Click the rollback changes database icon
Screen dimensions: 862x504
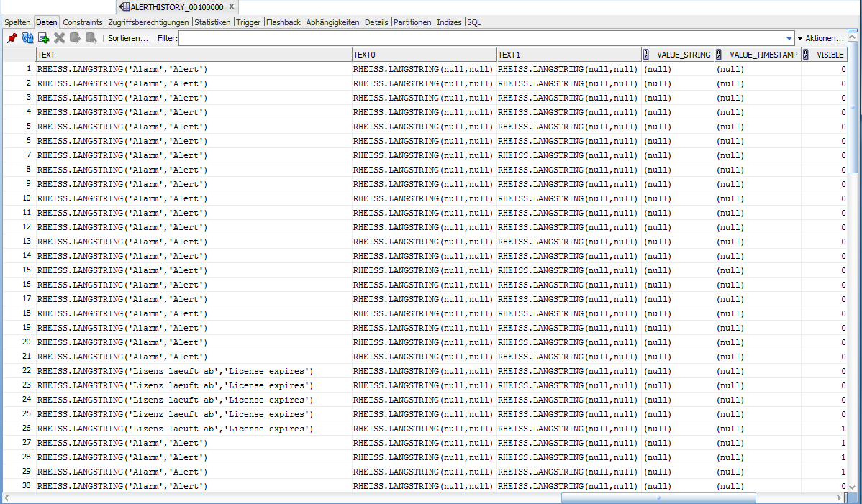[x=91, y=38]
